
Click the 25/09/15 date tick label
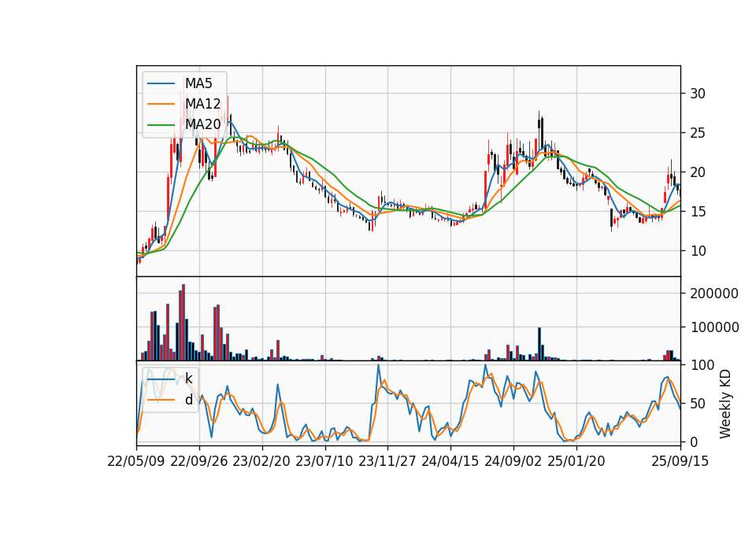coord(680,461)
